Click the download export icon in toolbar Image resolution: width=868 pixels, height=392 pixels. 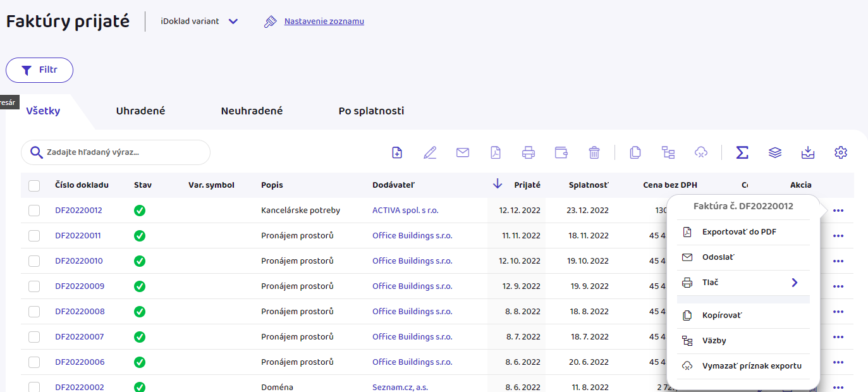pyautogui.click(x=808, y=152)
